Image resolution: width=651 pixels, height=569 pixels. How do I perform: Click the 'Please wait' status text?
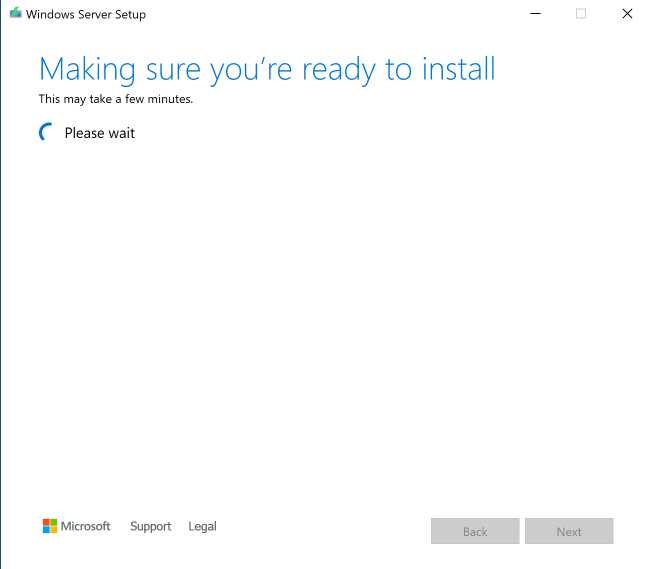(100, 133)
